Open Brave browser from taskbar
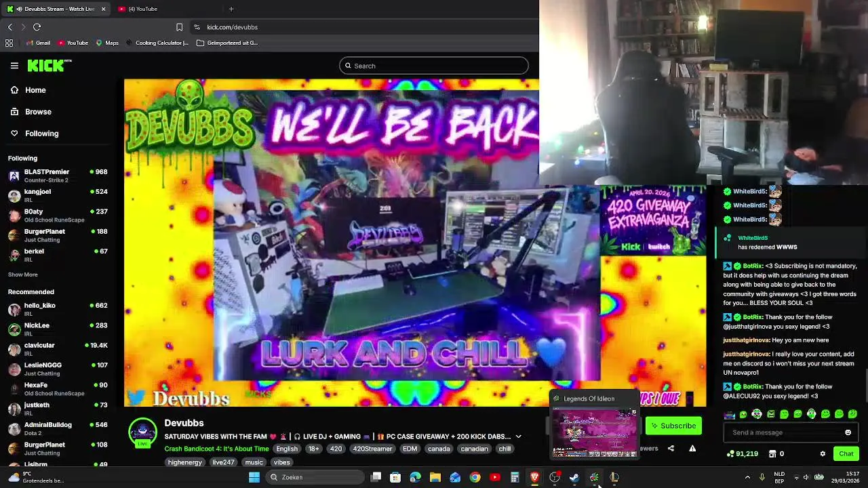 [x=534, y=477]
